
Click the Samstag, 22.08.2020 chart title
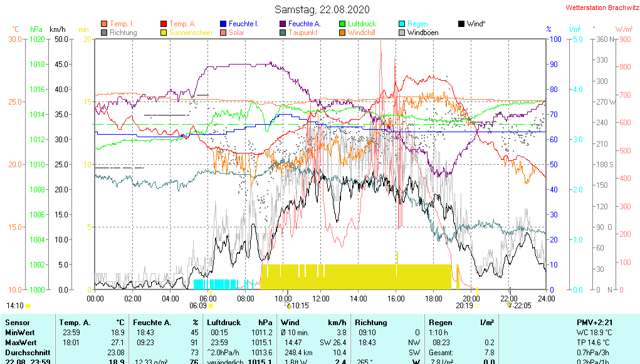[322, 9]
